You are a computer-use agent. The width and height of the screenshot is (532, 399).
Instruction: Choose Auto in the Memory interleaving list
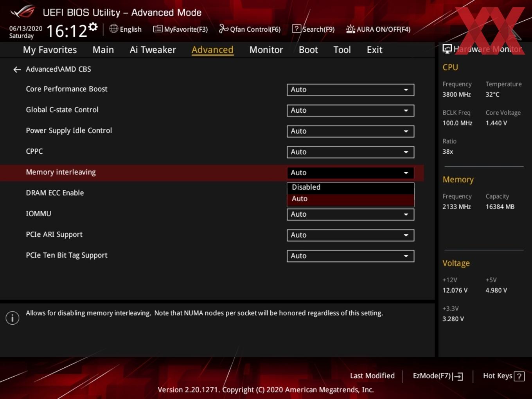[x=350, y=199]
